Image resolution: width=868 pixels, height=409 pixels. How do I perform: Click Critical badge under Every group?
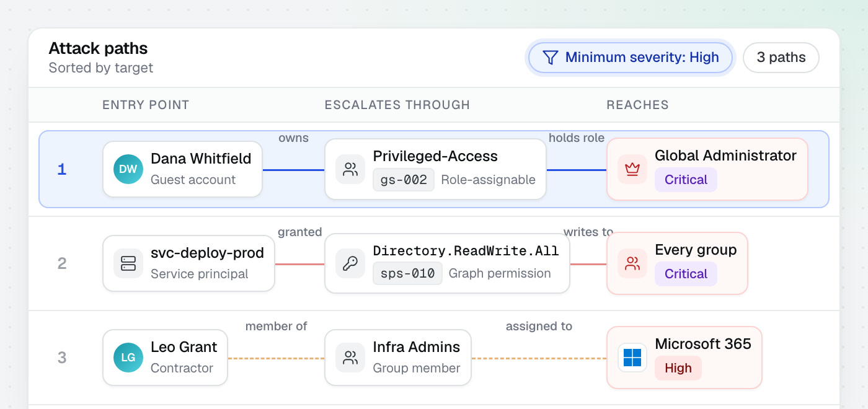[686, 274]
